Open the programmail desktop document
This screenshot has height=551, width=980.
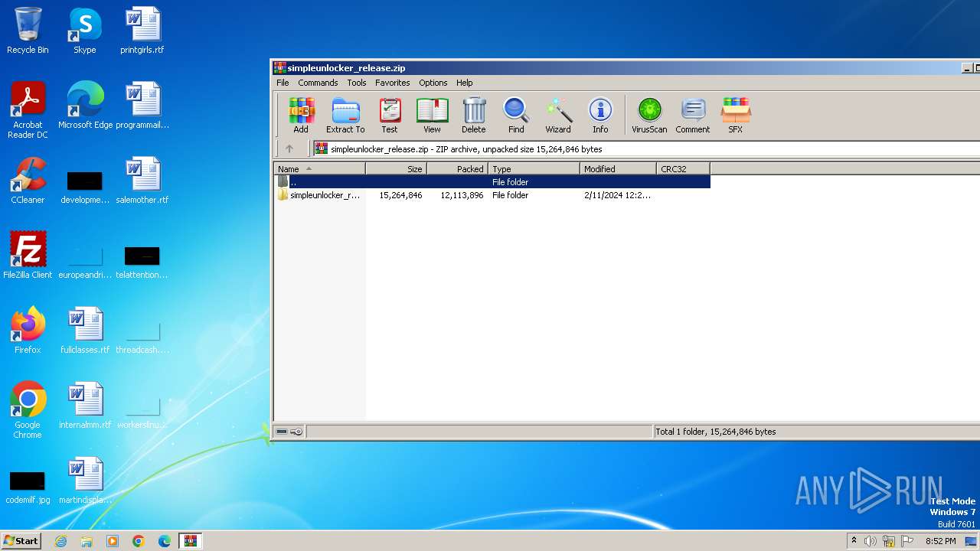pyautogui.click(x=142, y=106)
